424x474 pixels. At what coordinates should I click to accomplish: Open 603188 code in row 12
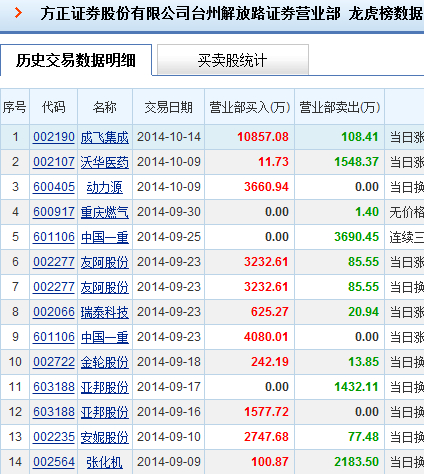54,412
